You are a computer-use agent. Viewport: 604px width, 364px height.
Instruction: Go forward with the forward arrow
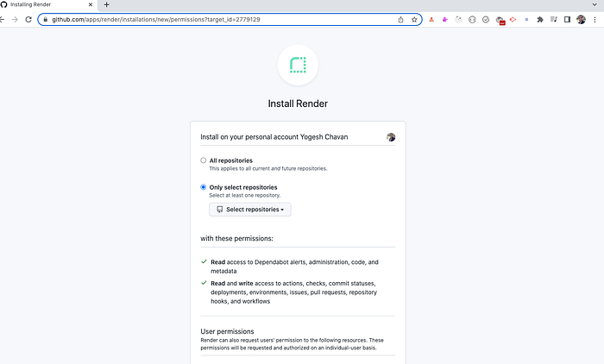pyautogui.click(x=15, y=19)
